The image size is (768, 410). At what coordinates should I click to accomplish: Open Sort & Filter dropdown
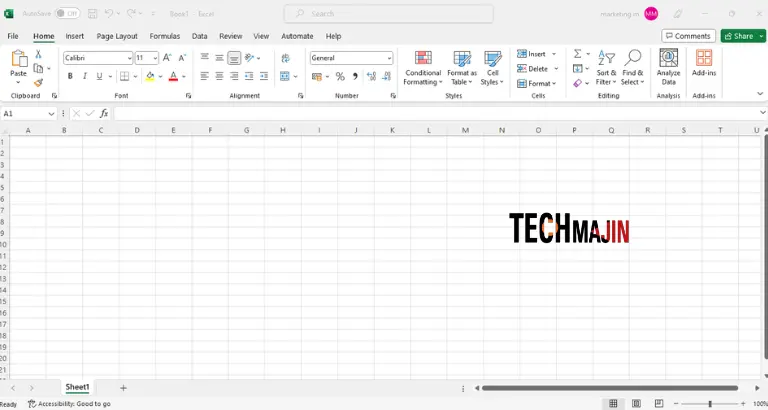[606, 68]
